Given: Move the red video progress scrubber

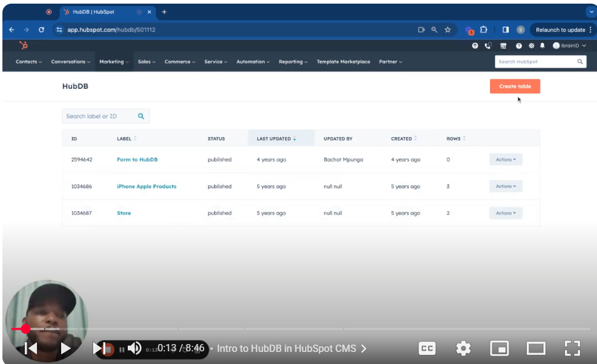Looking at the screenshot, I should click(x=25, y=329).
